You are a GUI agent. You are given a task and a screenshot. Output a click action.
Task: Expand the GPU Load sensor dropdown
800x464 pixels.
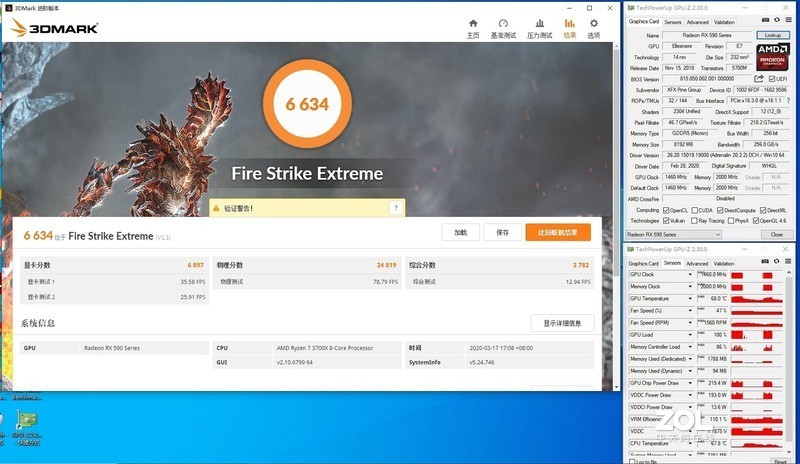pyautogui.click(x=690, y=335)
